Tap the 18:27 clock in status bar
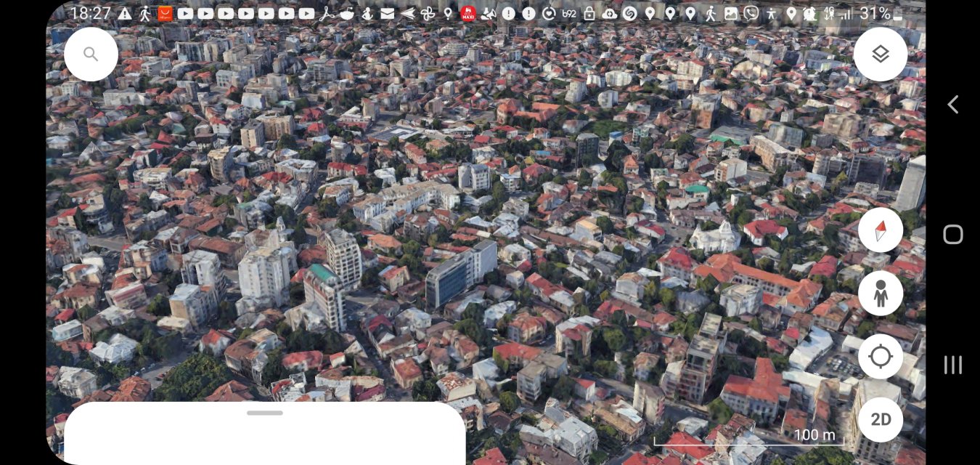Image resolution: width=980 pixels, height=465 pixels. pyautogui.click(x=90, y=13)
